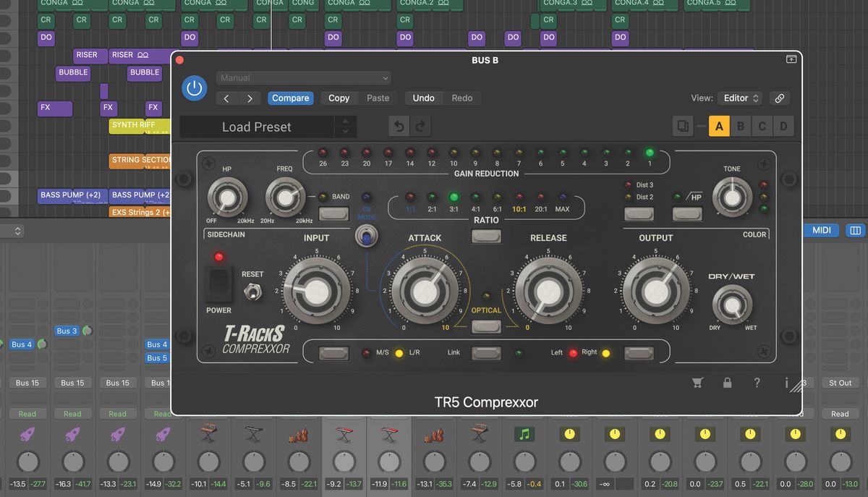Switch to snapshot B

741,125
